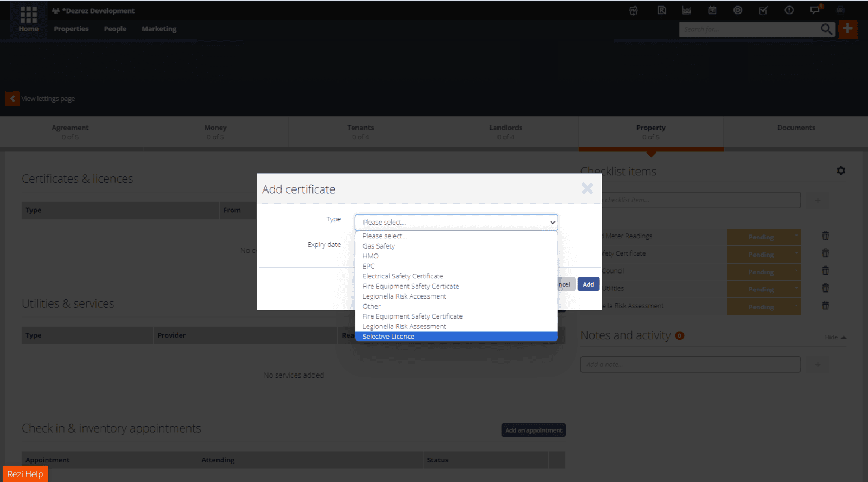The width and height of the screenshot is (868, 482).
Task: Collapse Notes and activity with Hide
Action: coord(835,337)
